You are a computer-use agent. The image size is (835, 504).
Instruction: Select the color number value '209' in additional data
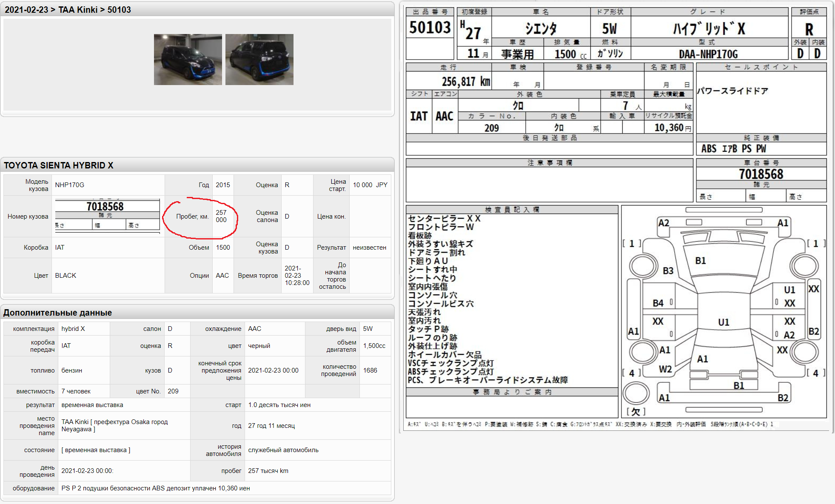[173, 391]
